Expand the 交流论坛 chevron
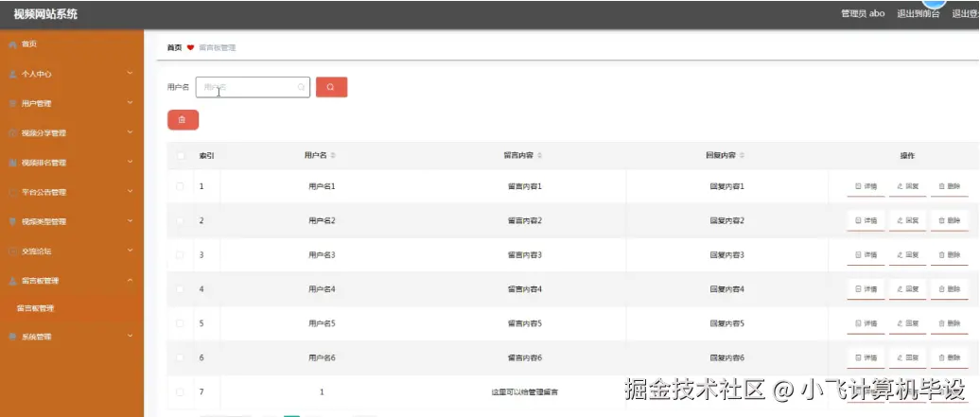The height and width of the screenshot is (417, 980). [x=130, y=251]
